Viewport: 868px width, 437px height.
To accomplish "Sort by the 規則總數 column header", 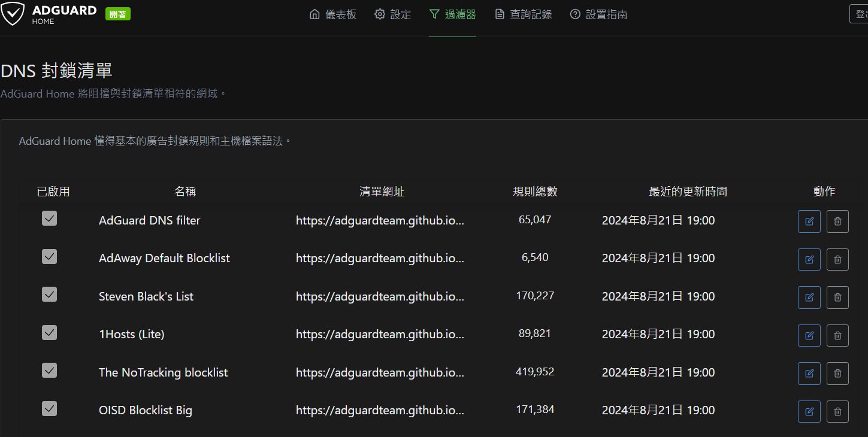I will 535,192.
